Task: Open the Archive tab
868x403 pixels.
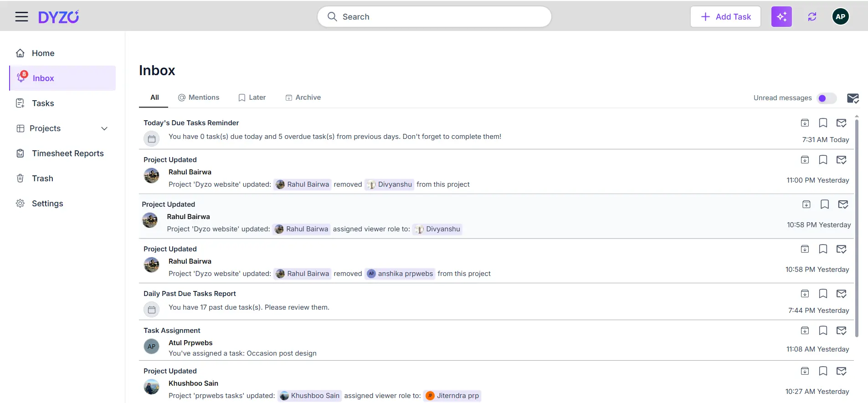Action: click(303, 97)
